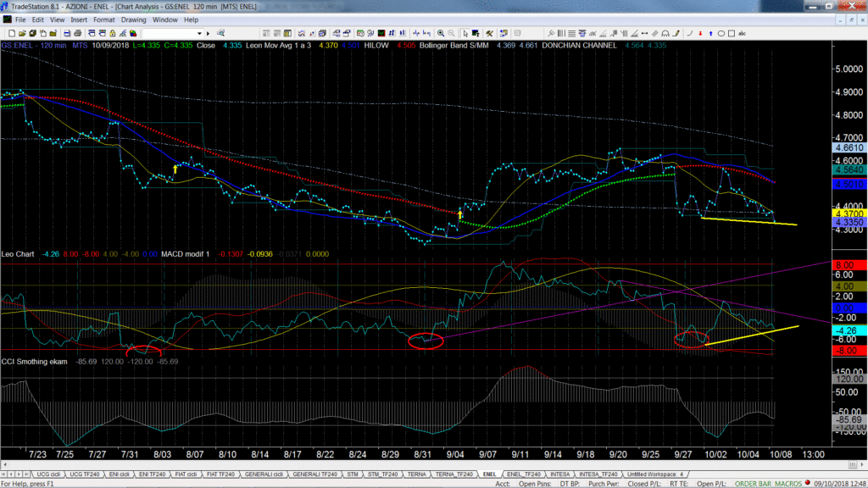Image resolution: width=868 pixels, height=488 pixels.
Task: Select the ellipse drawing tool
Action: pos(721,33)
